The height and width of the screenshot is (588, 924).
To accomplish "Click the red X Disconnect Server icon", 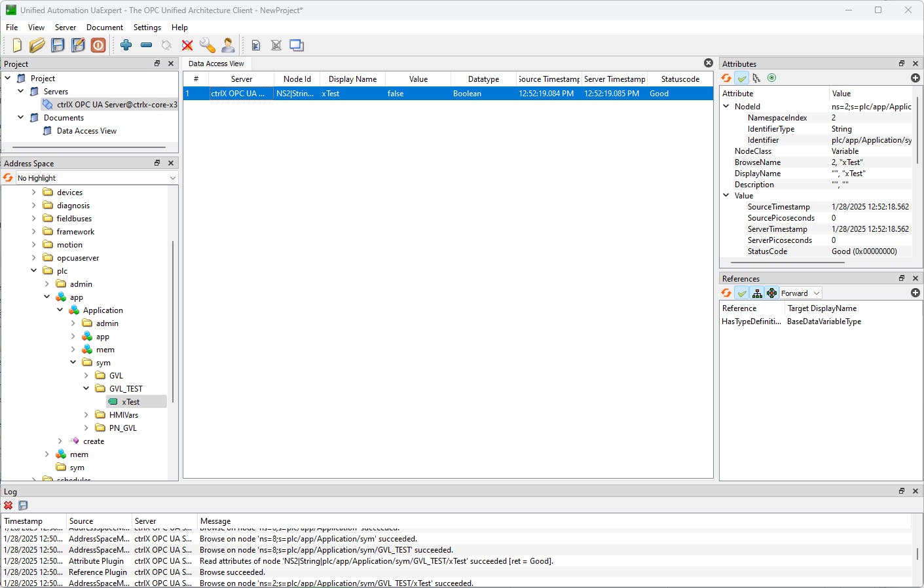I will click(x=187, y=45).
